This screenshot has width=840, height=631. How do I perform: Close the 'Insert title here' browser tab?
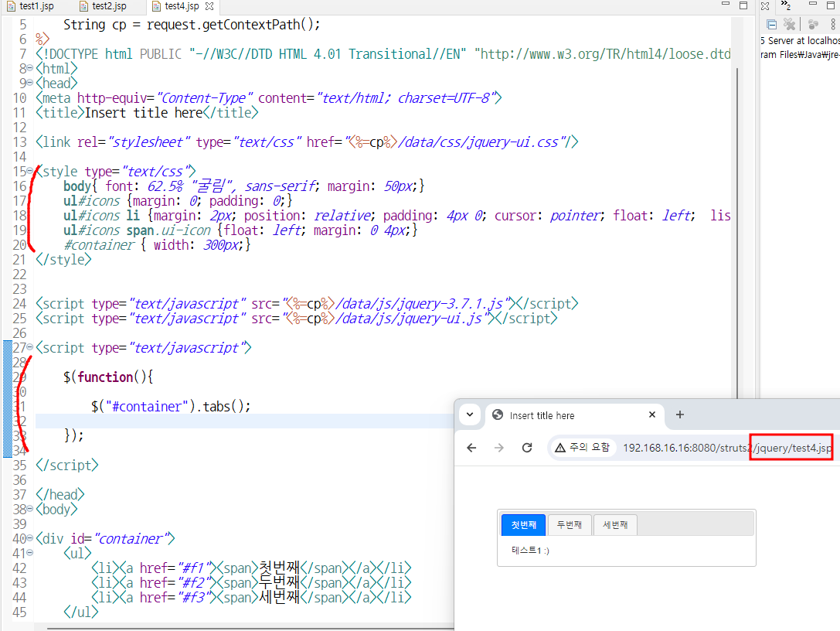click(652, 414)
